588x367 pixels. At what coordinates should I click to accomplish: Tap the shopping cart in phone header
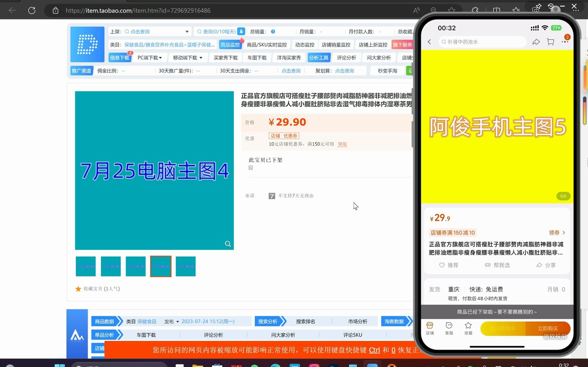click(551, 42)
